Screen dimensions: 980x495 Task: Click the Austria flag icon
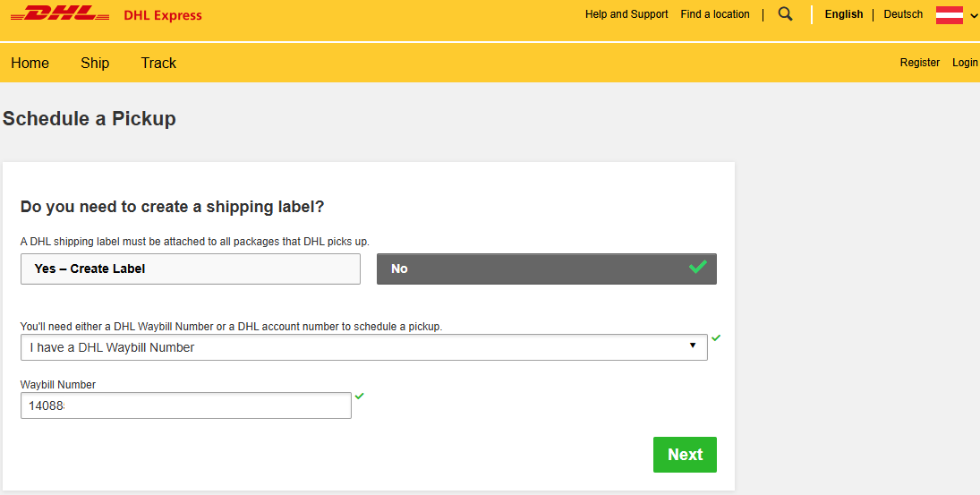[949, 15]
